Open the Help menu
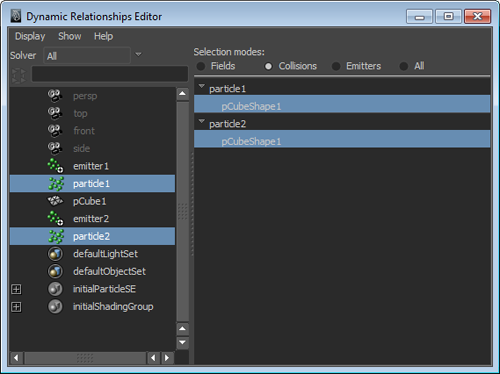Viewport: 500px width, 374px height. [x=103, y=36]
